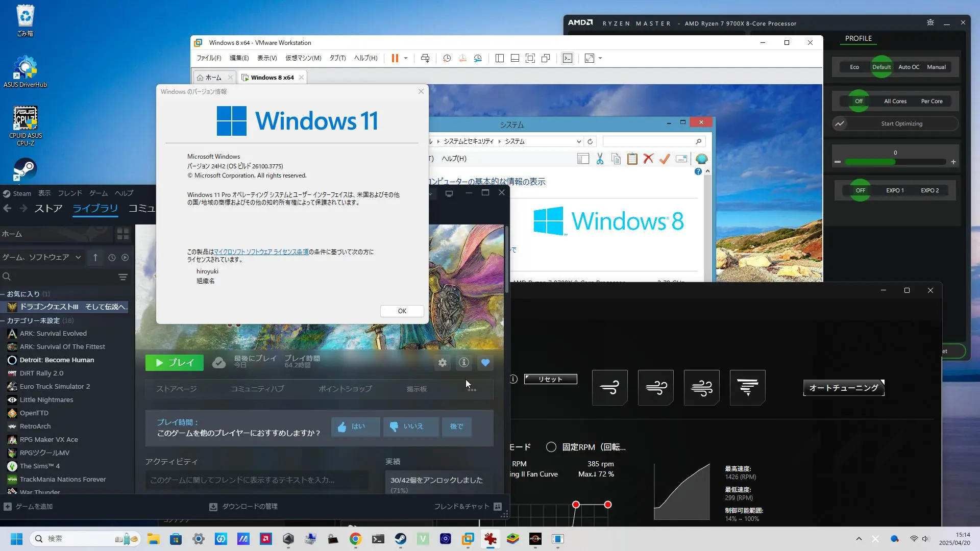The image size is (980, 551).
Task: Click the Steam favorite heart icon
Action: click(485, 363)
